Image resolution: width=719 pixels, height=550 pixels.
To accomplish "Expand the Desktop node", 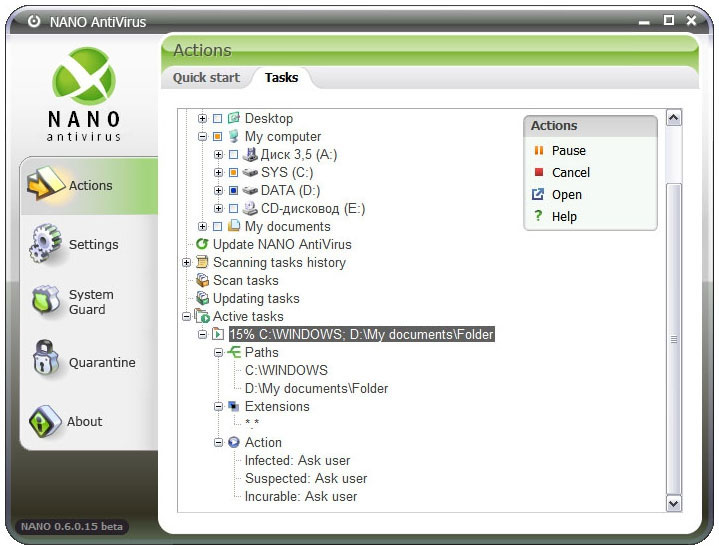I will (x=202, y=118).
